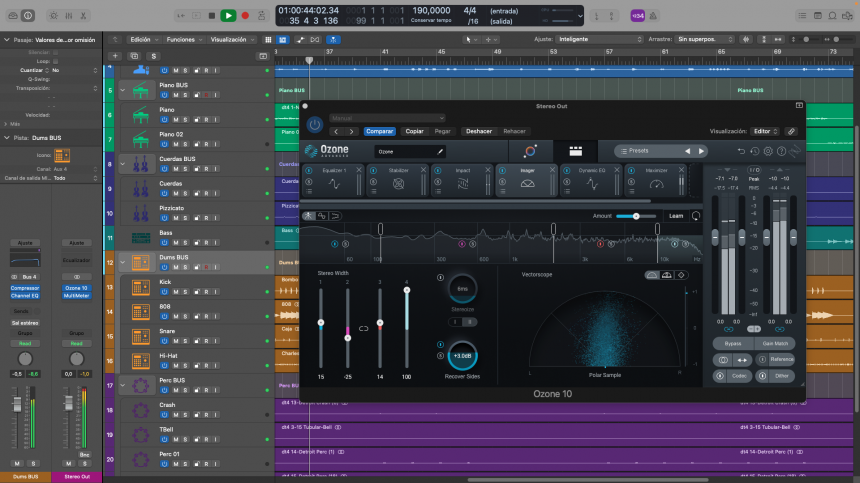Toggle band width link icon in Stereo Width
This screenshot has height=483, width=860.
pos(363,328)
